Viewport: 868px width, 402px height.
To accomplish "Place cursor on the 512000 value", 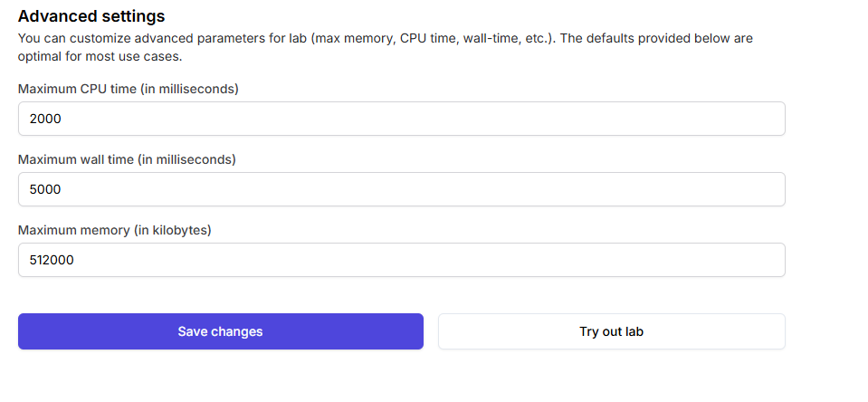I will (52, 260).
